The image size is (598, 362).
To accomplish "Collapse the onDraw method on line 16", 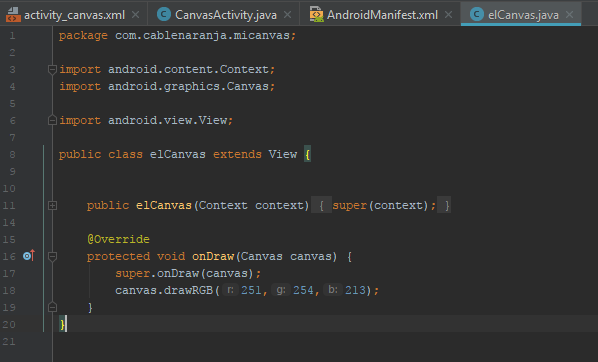I will tap(53, 256).
